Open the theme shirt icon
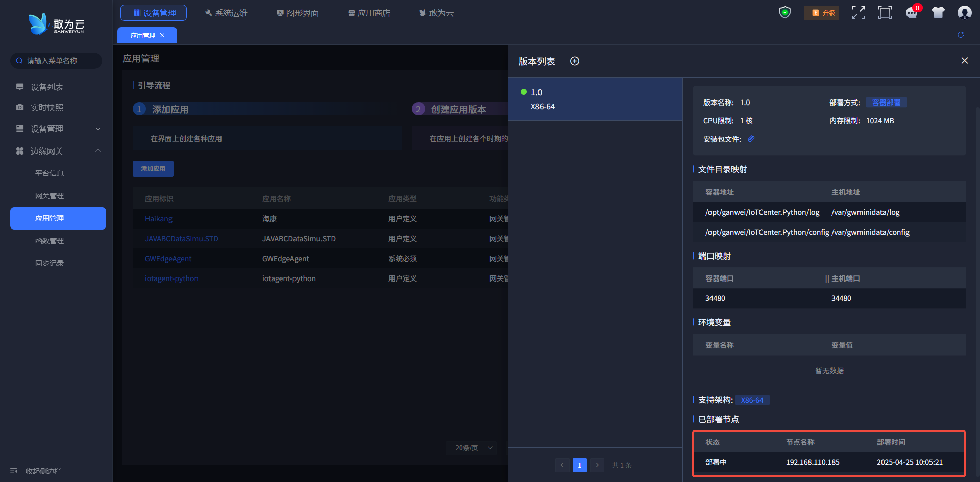Image resolution: width=980 pixels, height=482 pixels. [938, 13]
